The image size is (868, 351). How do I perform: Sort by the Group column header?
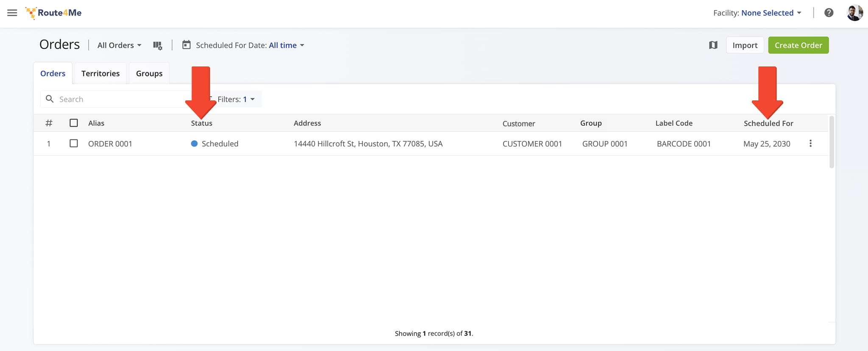591,123
